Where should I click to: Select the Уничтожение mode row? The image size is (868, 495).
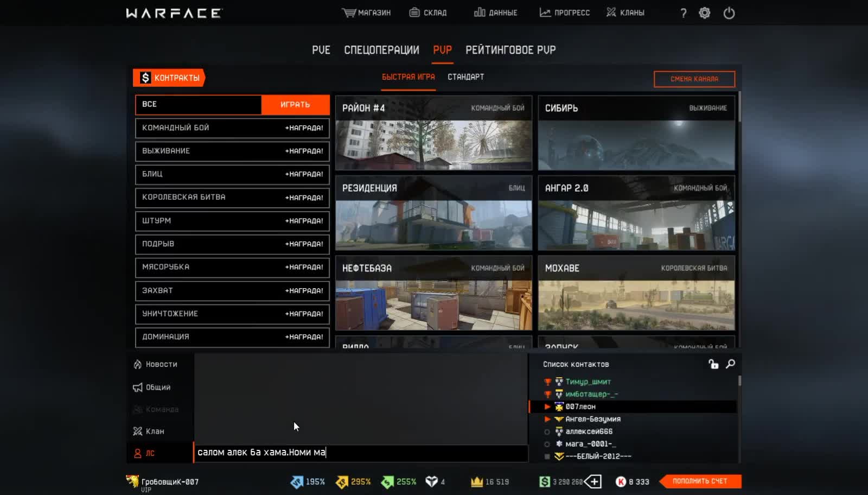click(232, 314)
